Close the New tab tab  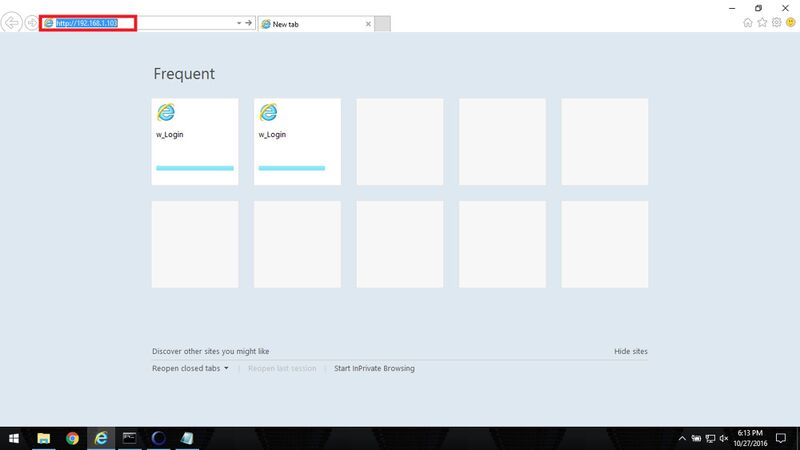(x=368, y=24)
